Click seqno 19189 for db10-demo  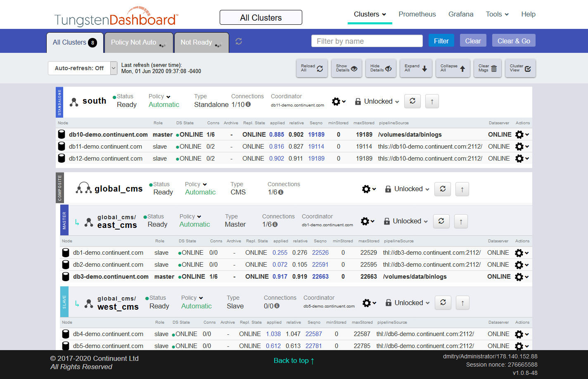click(316, 135)
